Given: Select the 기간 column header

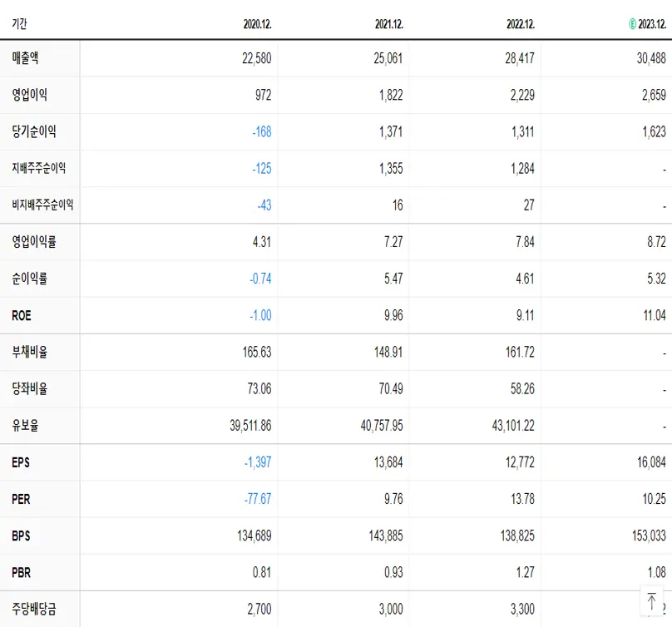Looking at the screenshot, I should click(x=19, y=25).
